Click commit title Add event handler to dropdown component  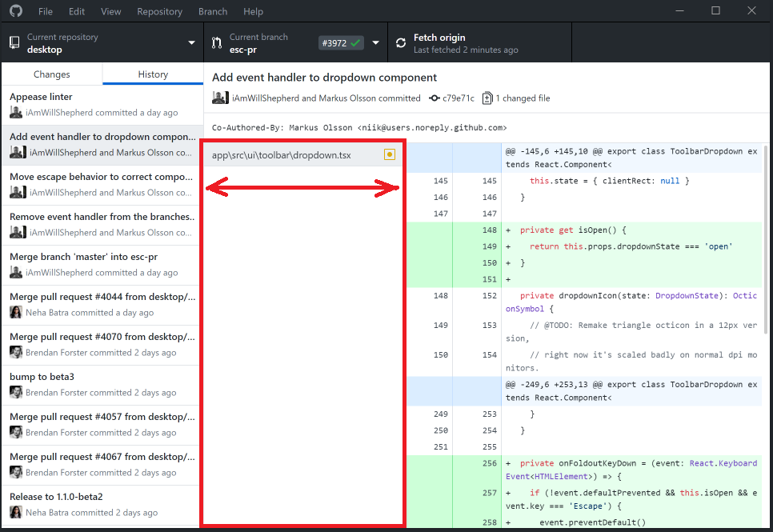tap(324, 78)
